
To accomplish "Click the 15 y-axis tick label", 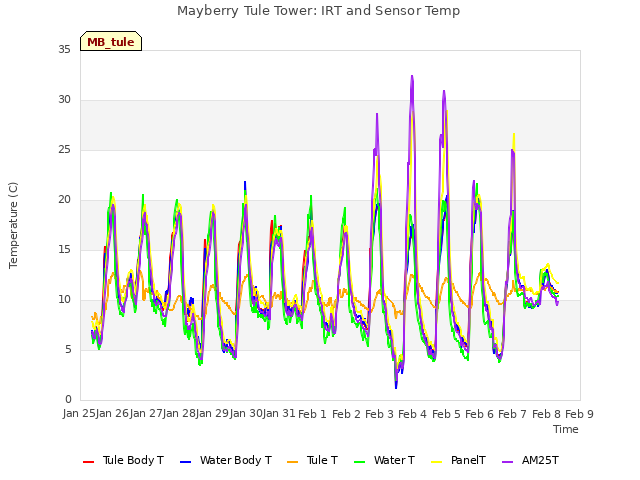I will click(x=64, y=250).
